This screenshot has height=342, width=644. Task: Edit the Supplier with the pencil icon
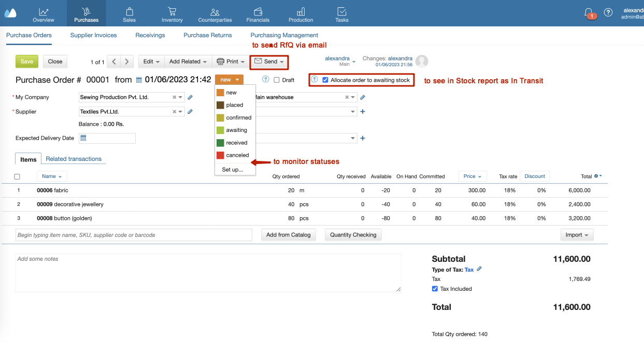[190, 112]
